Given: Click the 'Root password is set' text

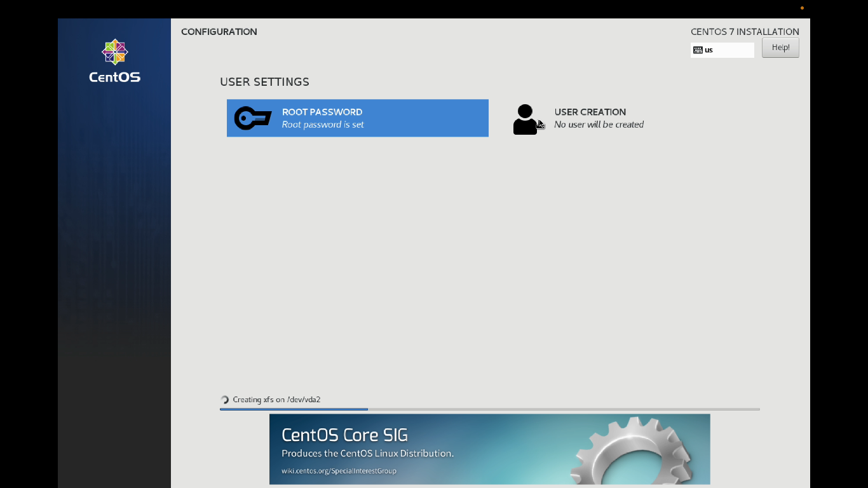Looking at the screenshot, I should coord(323,125).
